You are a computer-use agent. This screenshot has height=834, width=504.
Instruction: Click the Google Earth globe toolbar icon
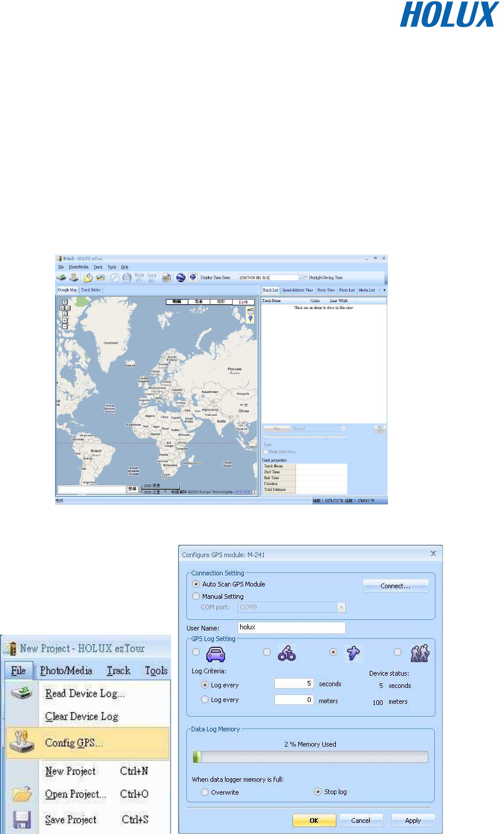(181, 277)
